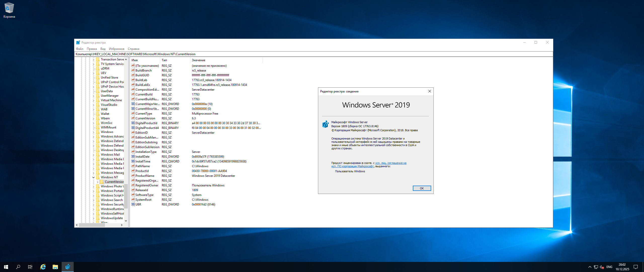Open File Explorer from the taskbar
Viewport: 644px width, 272px height.
55,267
